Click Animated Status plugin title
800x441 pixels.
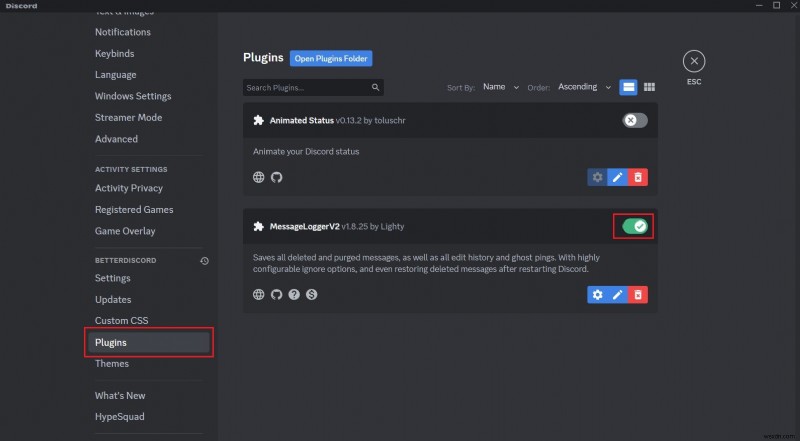(302, 120)
